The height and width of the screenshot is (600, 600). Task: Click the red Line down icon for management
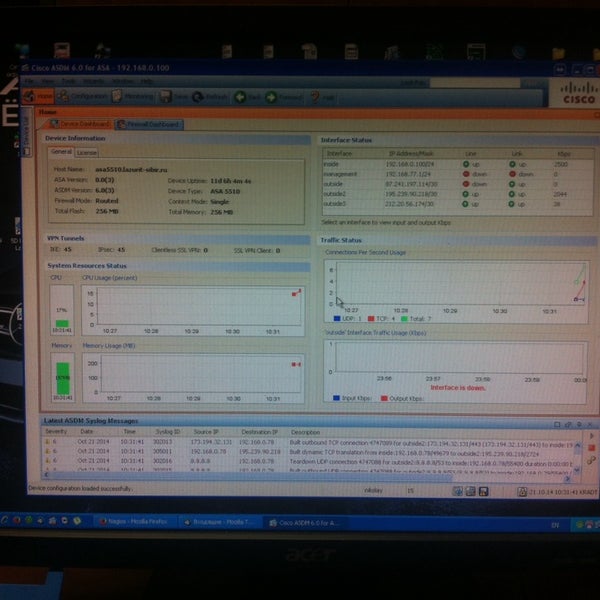pyautogui.click(x=466, y=174)
